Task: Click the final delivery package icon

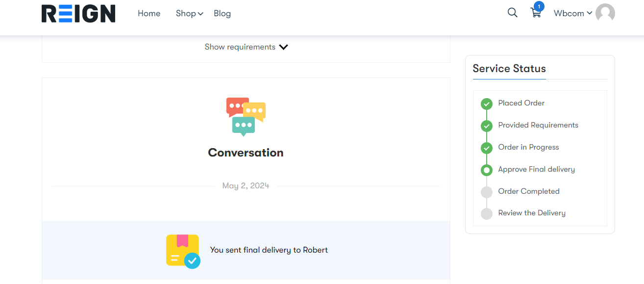Action: point(183,251)
